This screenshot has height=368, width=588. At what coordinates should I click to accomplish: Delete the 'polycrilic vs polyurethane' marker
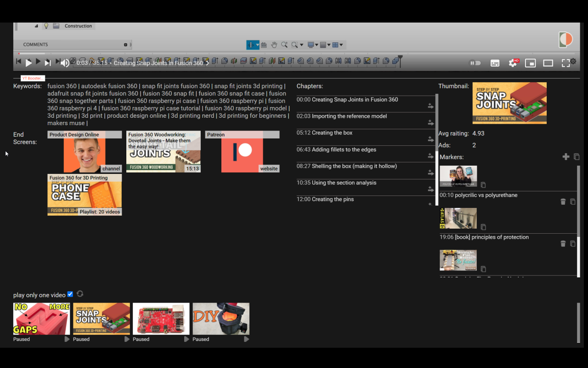(563, 201)
